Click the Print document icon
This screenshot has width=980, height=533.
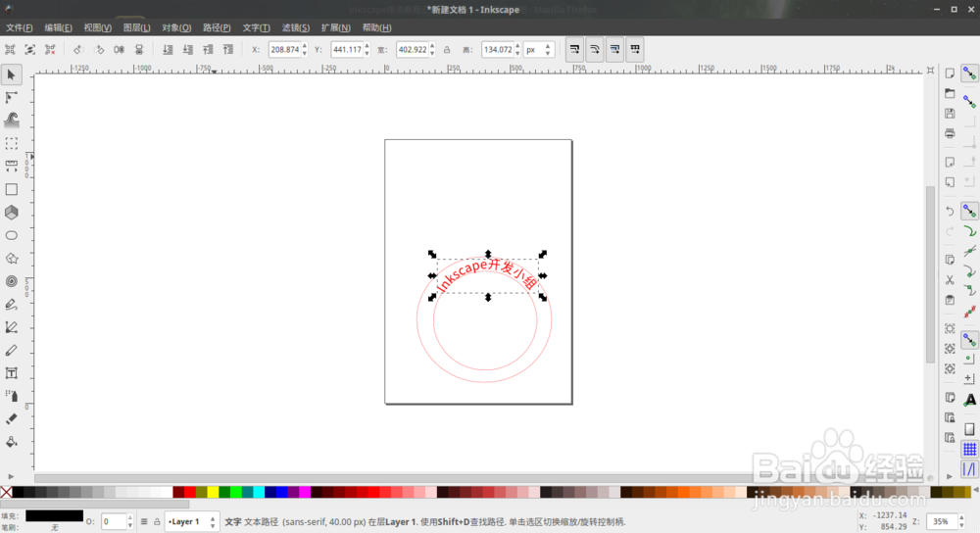coord(950,133)
